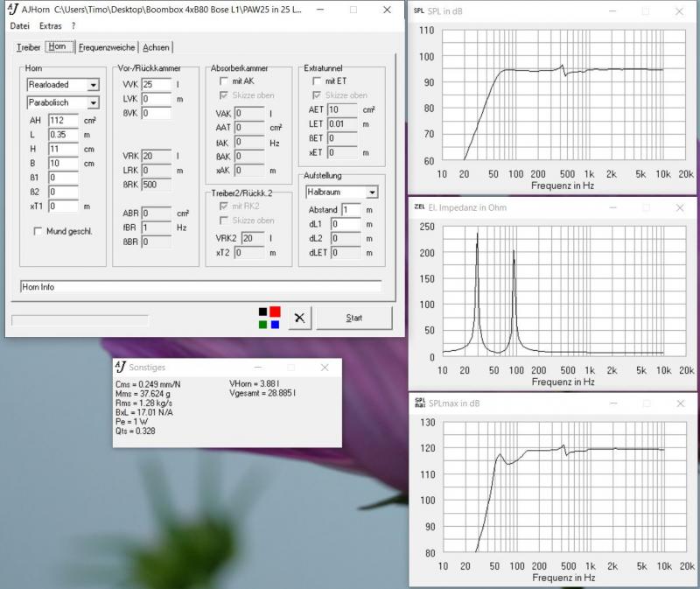This screenshot has width=700, height=589.
Task: Click the SPL icon of the SPL graph window
Action: pyautogui.click(x=418, y=11)
